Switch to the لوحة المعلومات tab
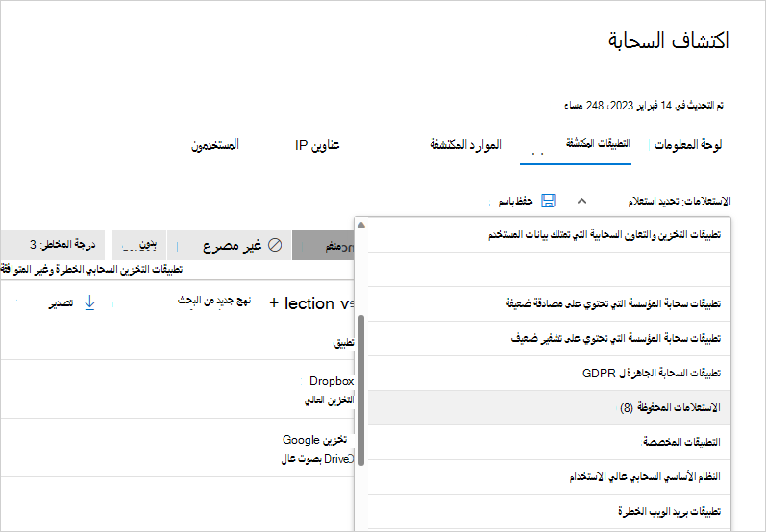Image resolution: width=766 pixels, height=532 pixels. click(688, 144)
